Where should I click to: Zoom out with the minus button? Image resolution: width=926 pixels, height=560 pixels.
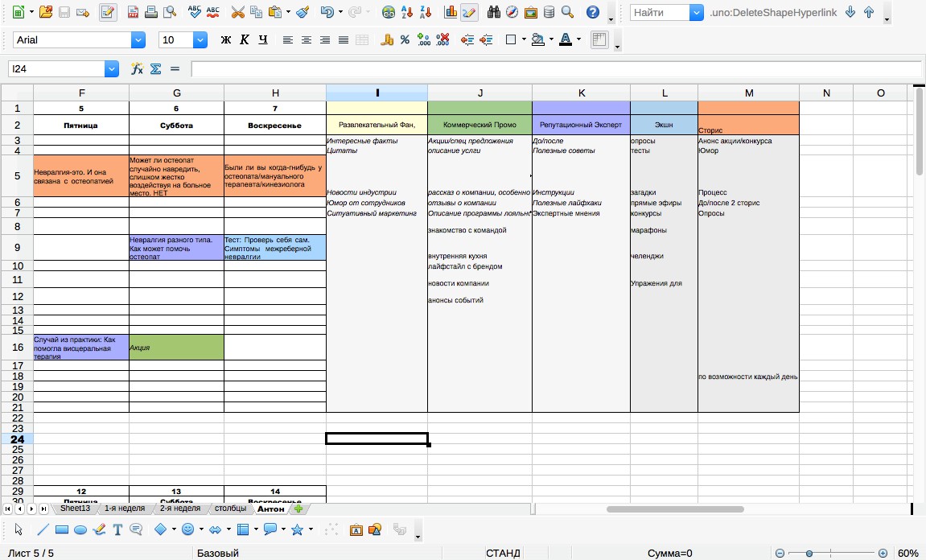(x=780, y=554)
